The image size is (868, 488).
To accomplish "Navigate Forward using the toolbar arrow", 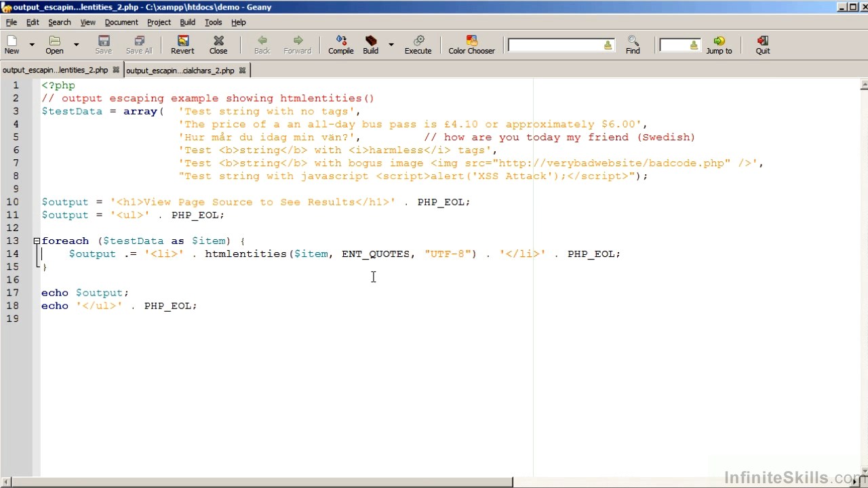I will pyautogui.click(x=298, y=45).
